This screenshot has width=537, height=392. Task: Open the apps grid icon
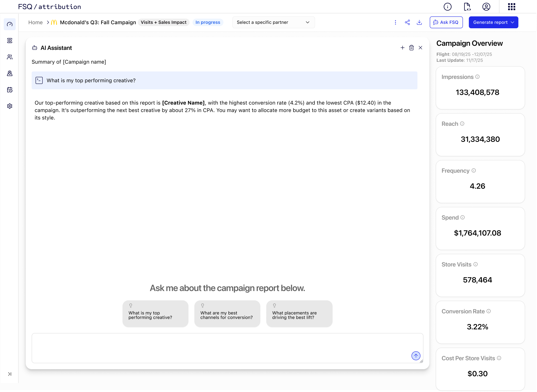[512, 7]
